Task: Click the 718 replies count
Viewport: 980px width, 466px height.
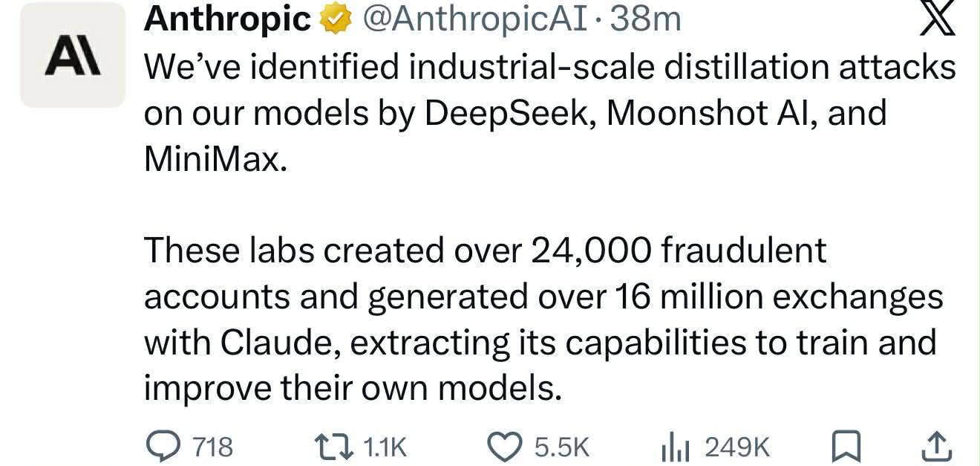Action: coord(212,447)
